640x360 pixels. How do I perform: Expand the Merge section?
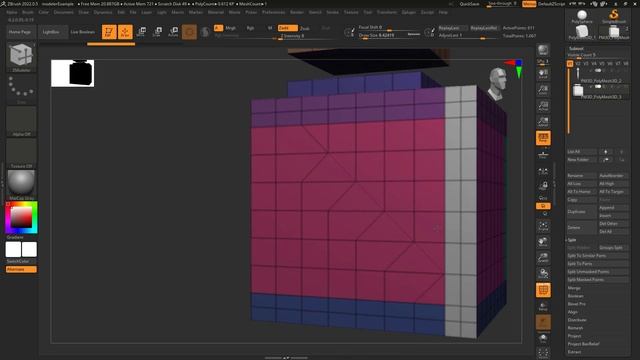click(x=574, y=288)
